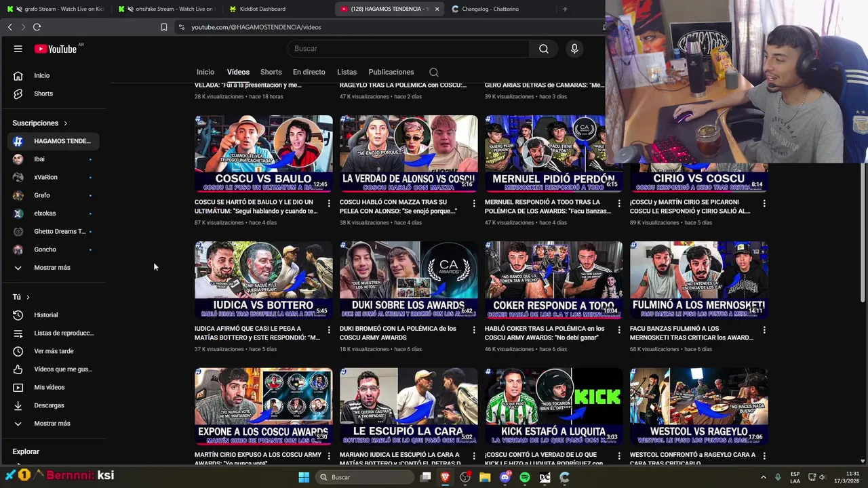
Task: Reload the page with browser refresh
Action: pos(37,27)
